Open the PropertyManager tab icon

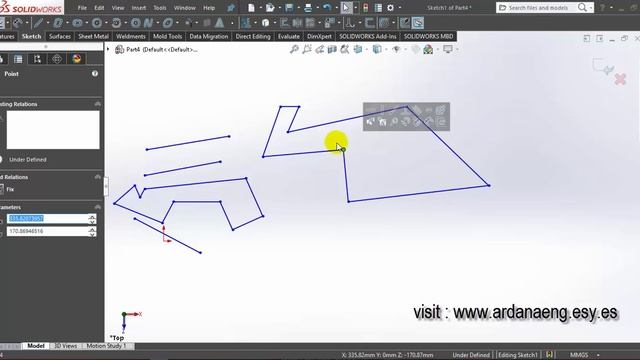(18, 59)
